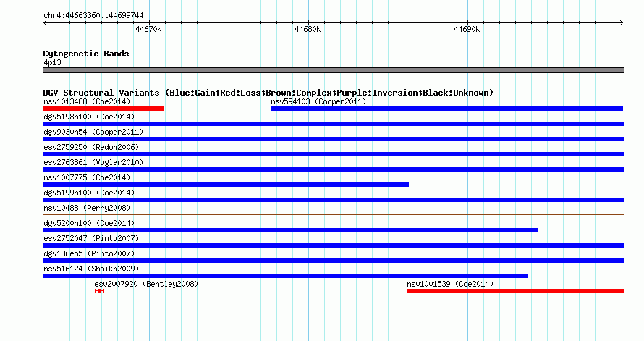Image resolution: width=644 pixels, height=341 pixels.
Task: Select the esv2759250 (Redon2006) label
Action: [x=91, y=147]
